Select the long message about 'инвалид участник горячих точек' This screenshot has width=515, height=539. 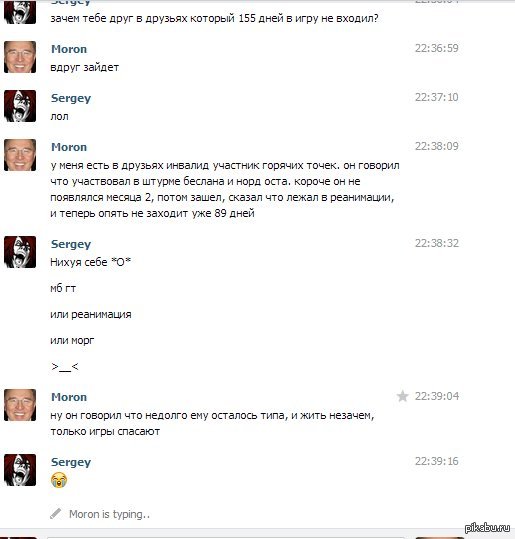click(225, 189)
